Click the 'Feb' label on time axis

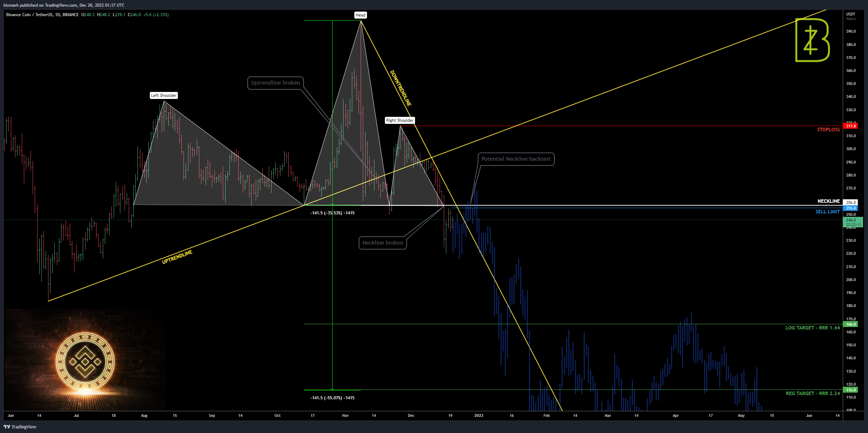click(x=547, y=415)
